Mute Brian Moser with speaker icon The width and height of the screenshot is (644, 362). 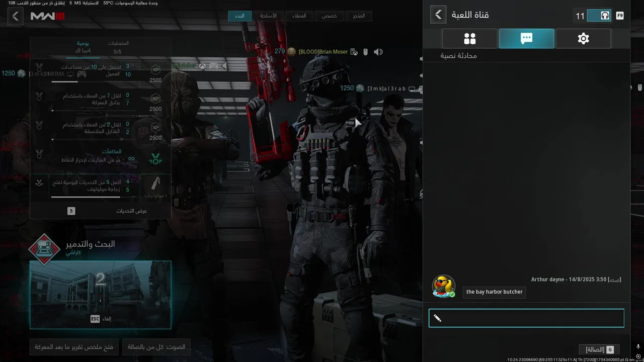pyautogui.click(x=378, y=52)
